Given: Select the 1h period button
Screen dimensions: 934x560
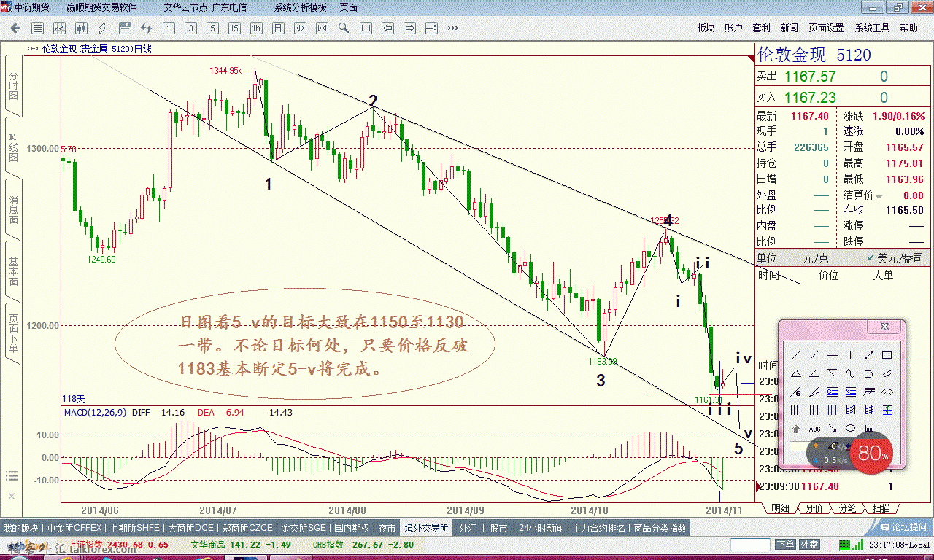Looking at the screenshot, I should click(x=256, y=28).
